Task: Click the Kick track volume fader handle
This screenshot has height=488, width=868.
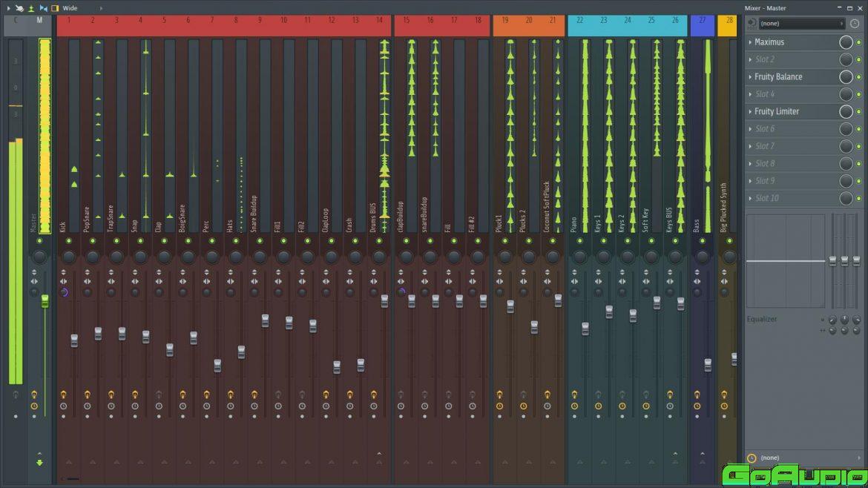Action: coord(74,341)
